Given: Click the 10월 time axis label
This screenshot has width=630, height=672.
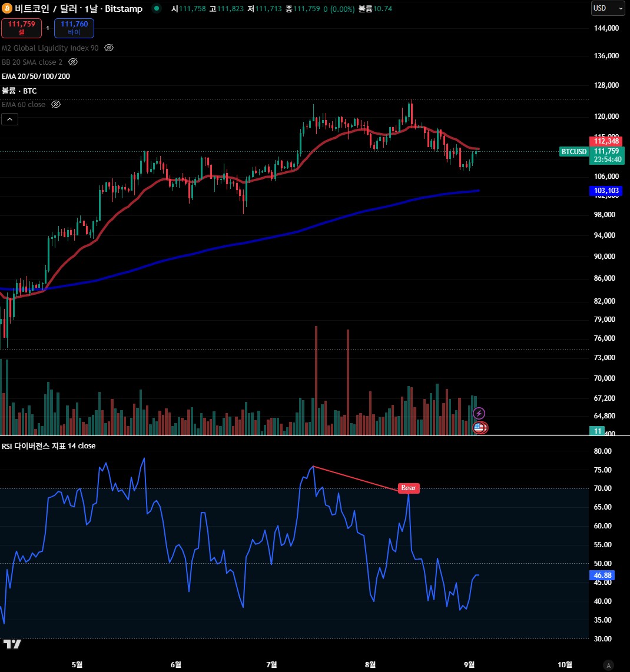Looking at the screenshot, I should 565,664.
